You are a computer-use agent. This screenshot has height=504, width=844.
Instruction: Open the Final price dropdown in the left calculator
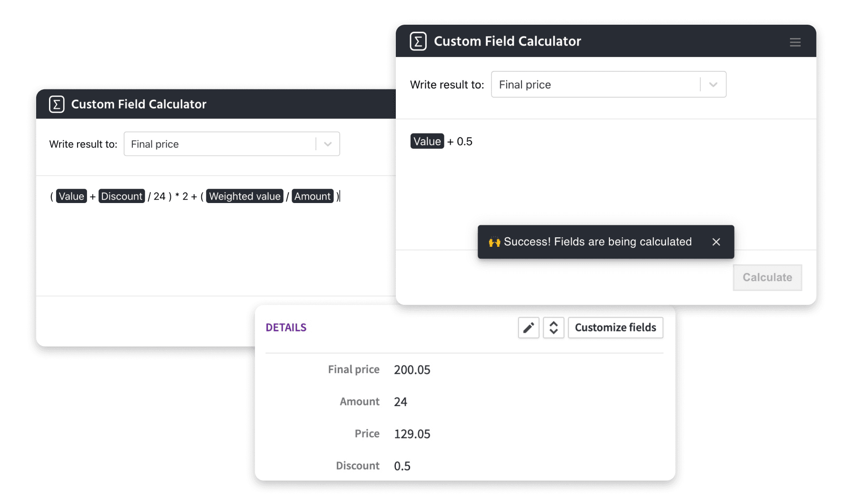[327, 144]
